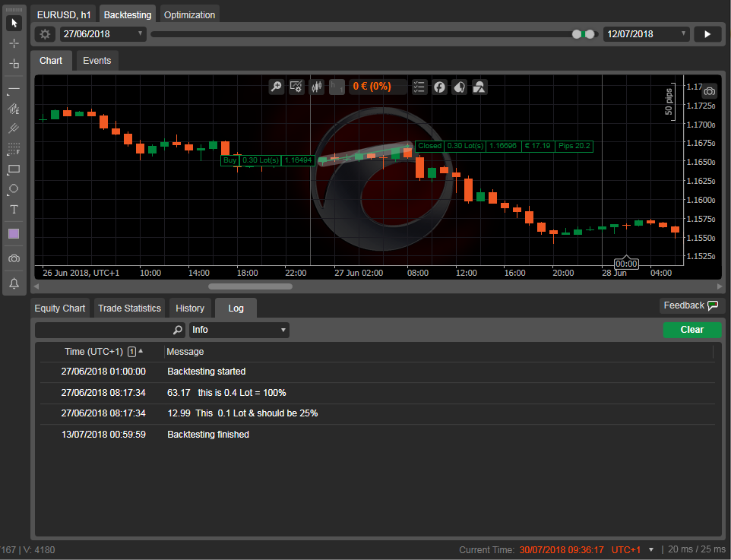Choose the horizontal line drawing tool
The image size is (731, 560).
tap(14, 89)
